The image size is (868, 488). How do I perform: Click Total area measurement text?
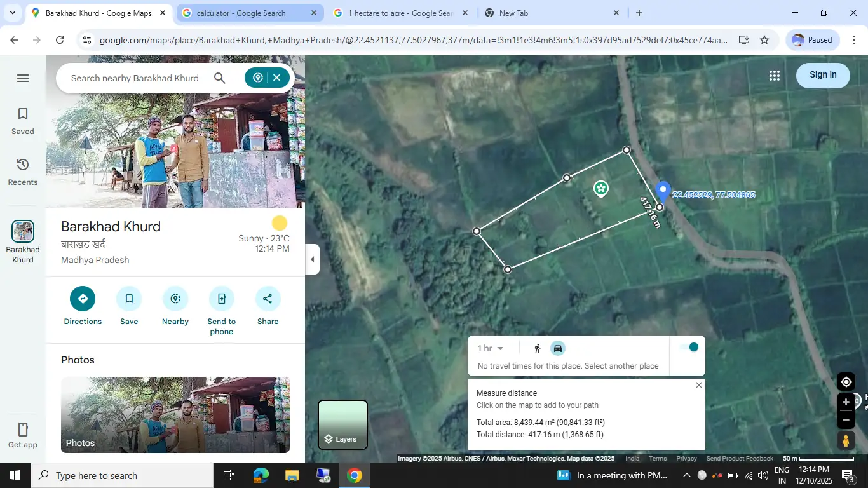pyautogui.click(x=541, y=423)
